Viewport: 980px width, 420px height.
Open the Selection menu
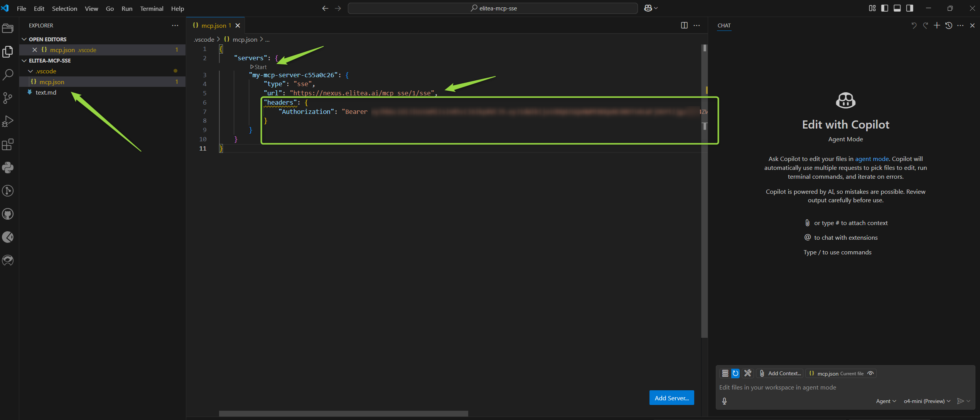[64, 8]
